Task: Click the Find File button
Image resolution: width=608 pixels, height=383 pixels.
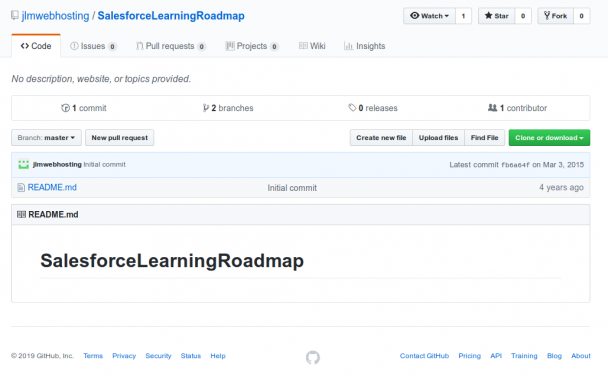Action: pyautogui.click(x=484, y=138)
